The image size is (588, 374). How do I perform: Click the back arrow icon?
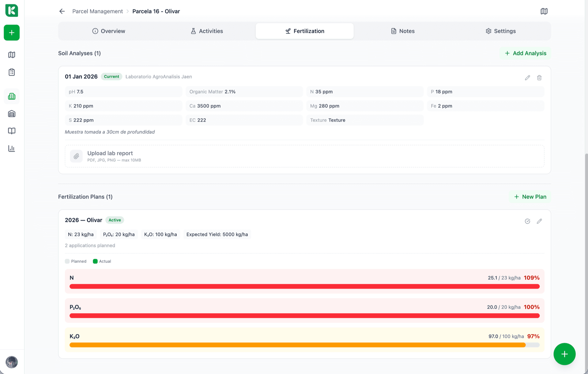(62, 11)
